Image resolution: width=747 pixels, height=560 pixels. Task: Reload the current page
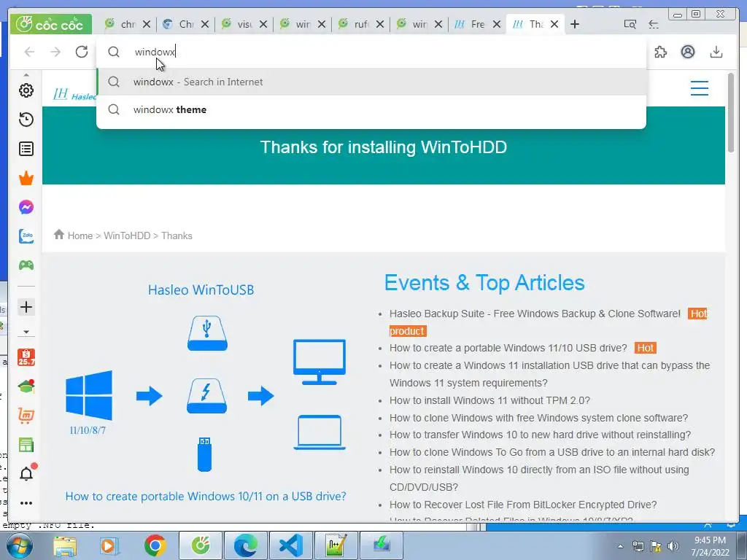(x=82, y=52)
